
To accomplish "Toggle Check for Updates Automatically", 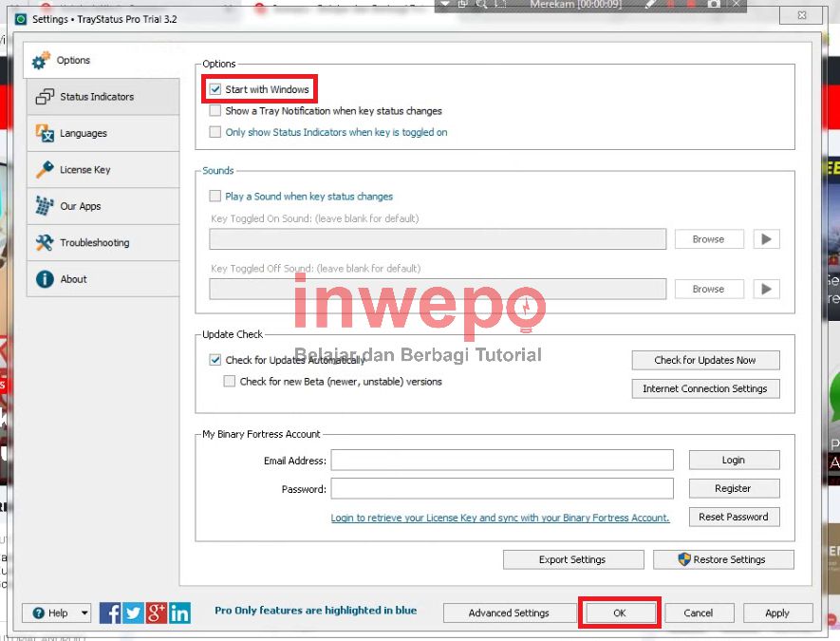I will pos(215,360).
